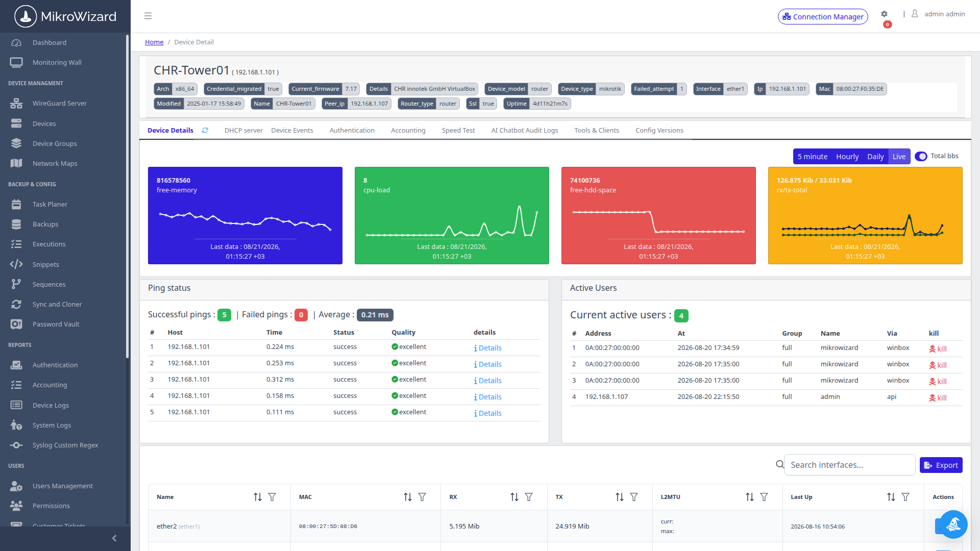This screenshot has height=551, width=980.
Task: Click the Devices sidebar icon
Action: pyautogui.click(x=16, y=123)
